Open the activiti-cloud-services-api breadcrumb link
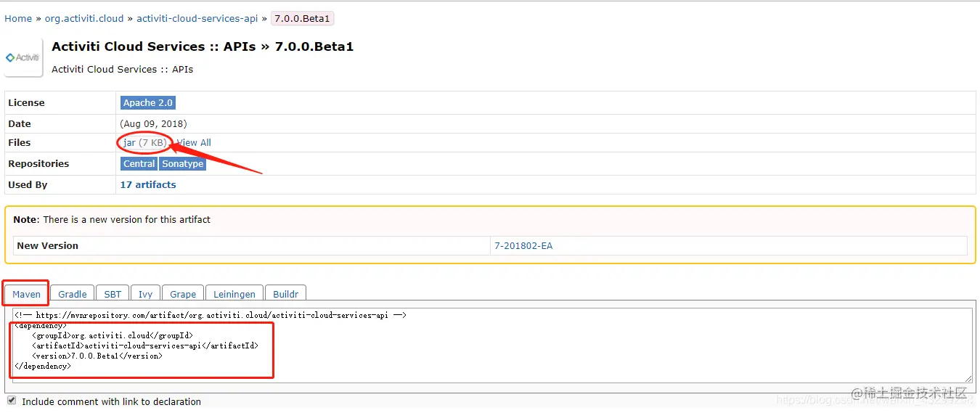This screenshot has width=980, height=413. [x=197, y=19]
